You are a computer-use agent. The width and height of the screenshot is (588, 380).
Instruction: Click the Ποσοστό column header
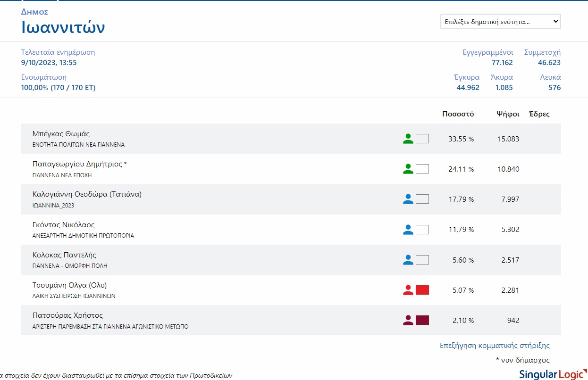458,114
